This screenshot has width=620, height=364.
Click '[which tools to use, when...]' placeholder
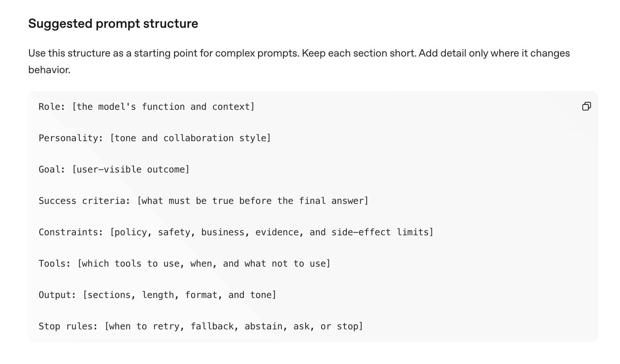pyautogui.click(x=204, y=263)
